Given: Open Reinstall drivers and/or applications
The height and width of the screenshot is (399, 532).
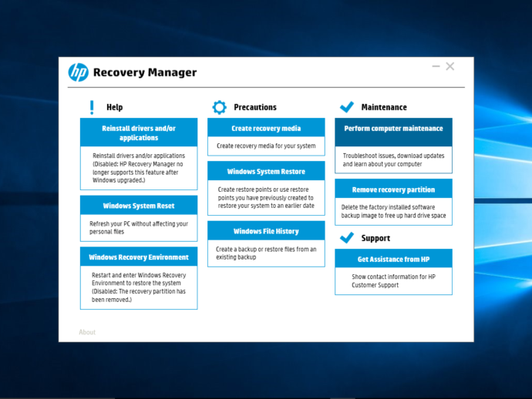Looking at the screenshot, I should click(139, 132).
